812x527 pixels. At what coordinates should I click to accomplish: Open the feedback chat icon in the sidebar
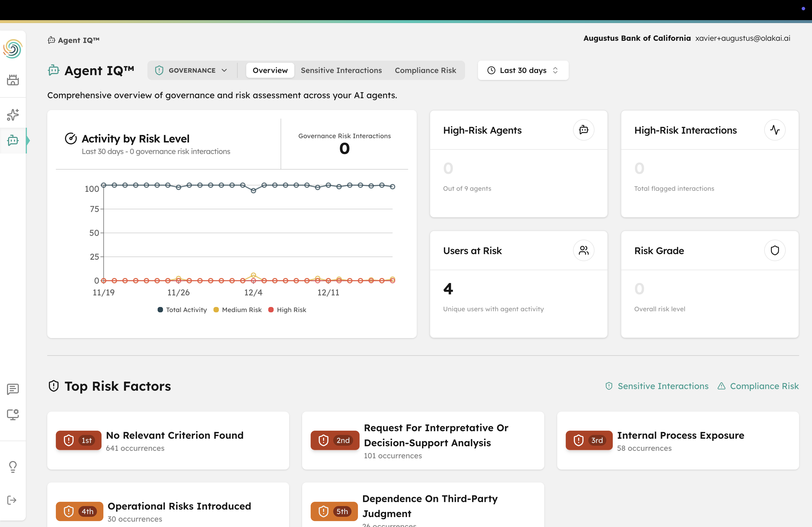pos(13,389)
